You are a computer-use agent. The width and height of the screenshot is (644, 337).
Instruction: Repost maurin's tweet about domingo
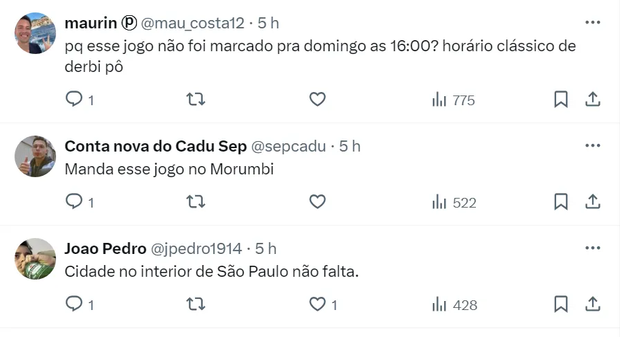click(196, 100)
